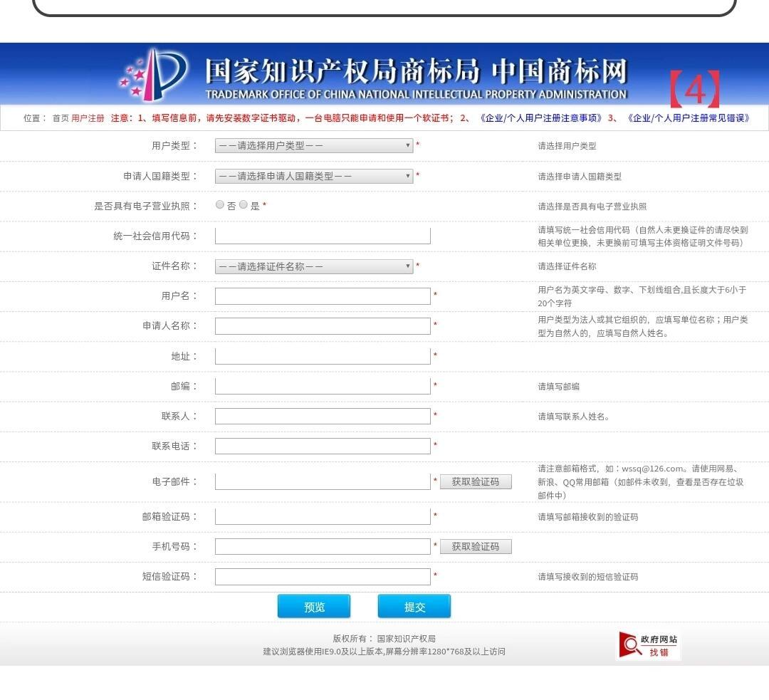This screenshot has height=700, width=769.
Task: Click the 用户注册 breadcrumb link
Action: [85, 119]
